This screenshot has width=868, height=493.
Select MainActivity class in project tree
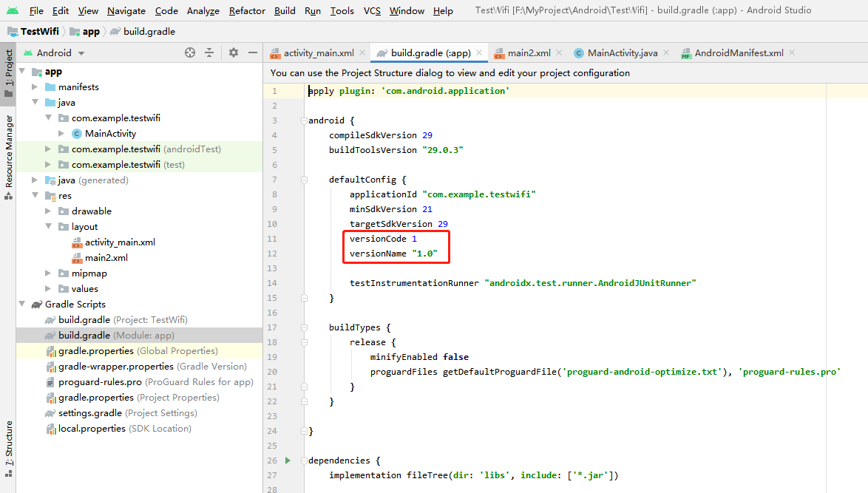(110, 134)
